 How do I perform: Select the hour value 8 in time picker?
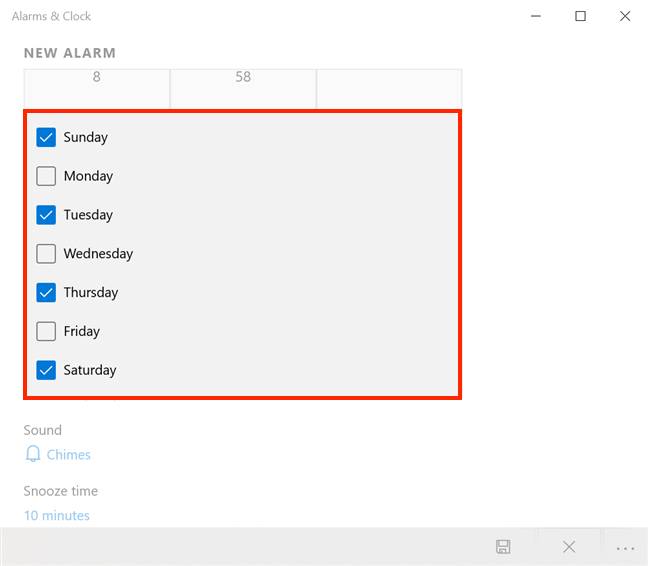click(x=97, y=78)
